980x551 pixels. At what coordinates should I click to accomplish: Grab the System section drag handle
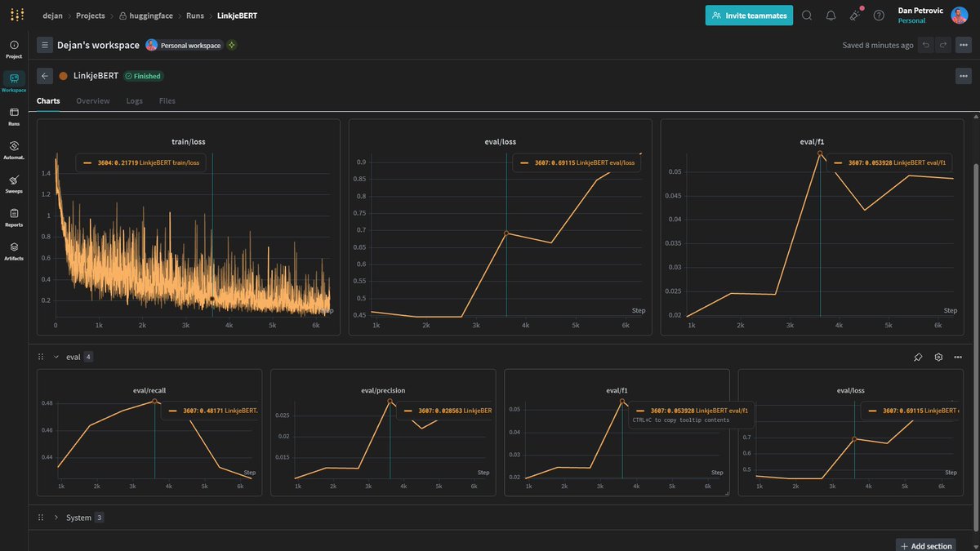[x=41, y=518]
